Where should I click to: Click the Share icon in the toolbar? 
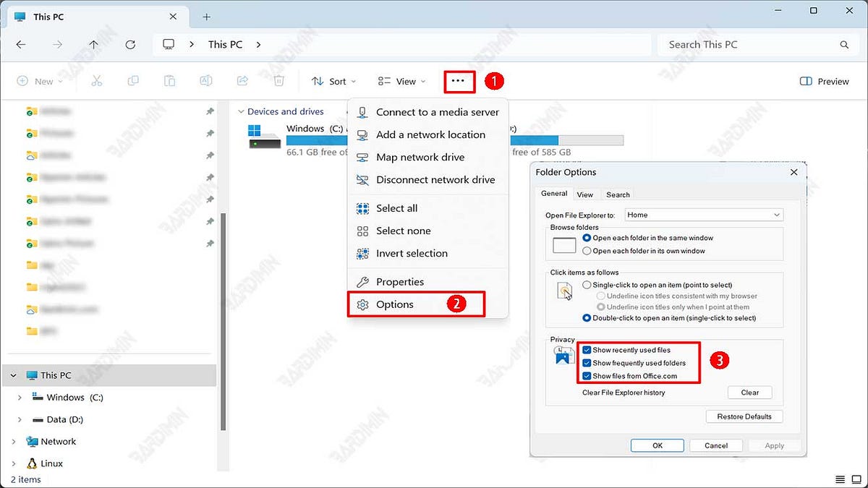[242, 80]
